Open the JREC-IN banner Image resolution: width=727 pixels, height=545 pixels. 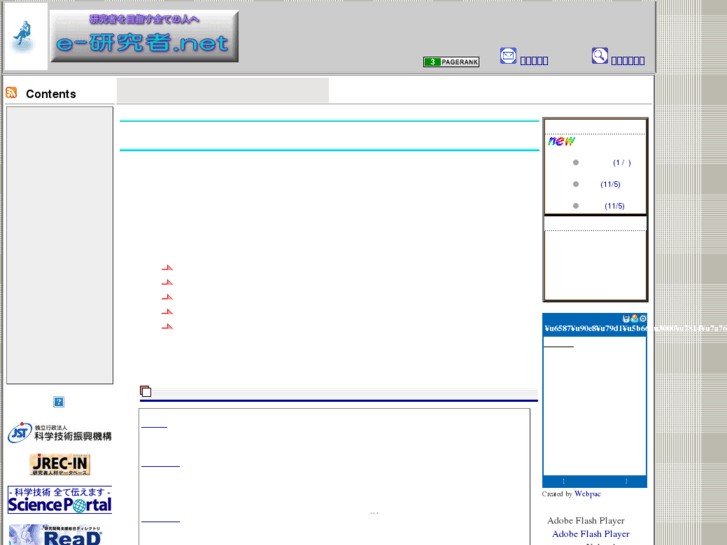[x=60, y=464]
